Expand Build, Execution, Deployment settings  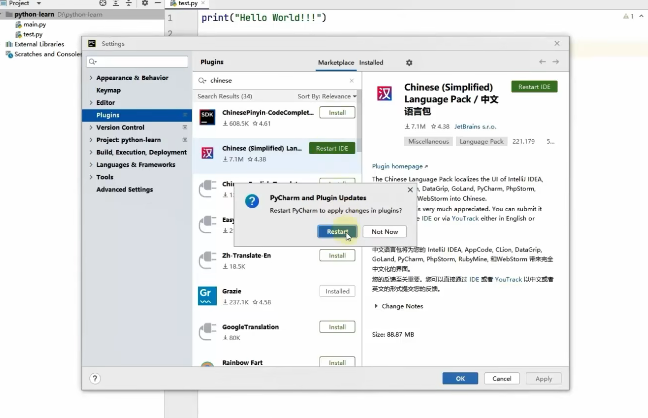pyautogui.click(x=91, y=152)
